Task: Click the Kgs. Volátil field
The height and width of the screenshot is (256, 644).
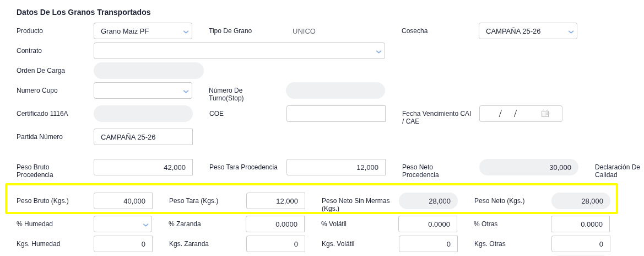Action: click(428, 244)
